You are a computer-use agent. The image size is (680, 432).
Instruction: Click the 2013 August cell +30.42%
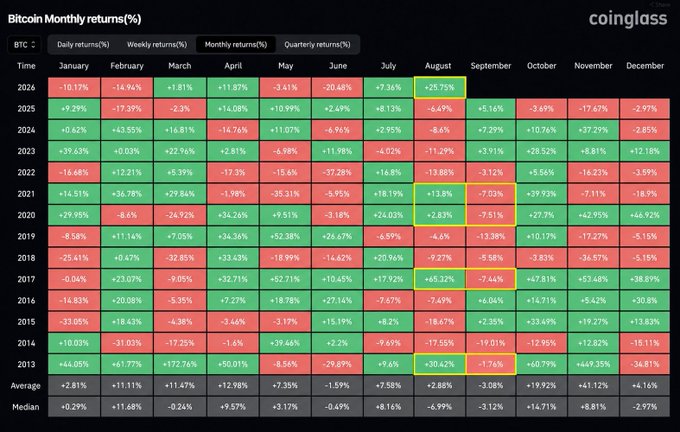click(x=440, y=364)
